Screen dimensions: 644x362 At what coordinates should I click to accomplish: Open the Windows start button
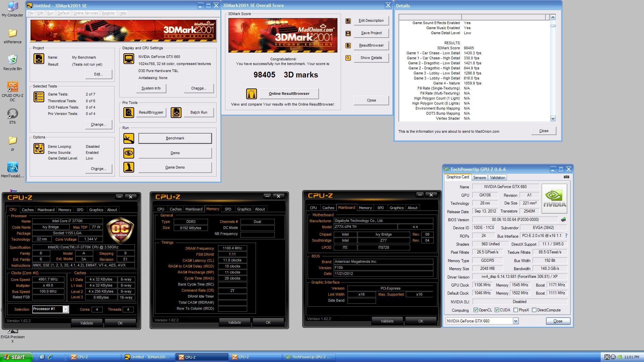(16, 357)
